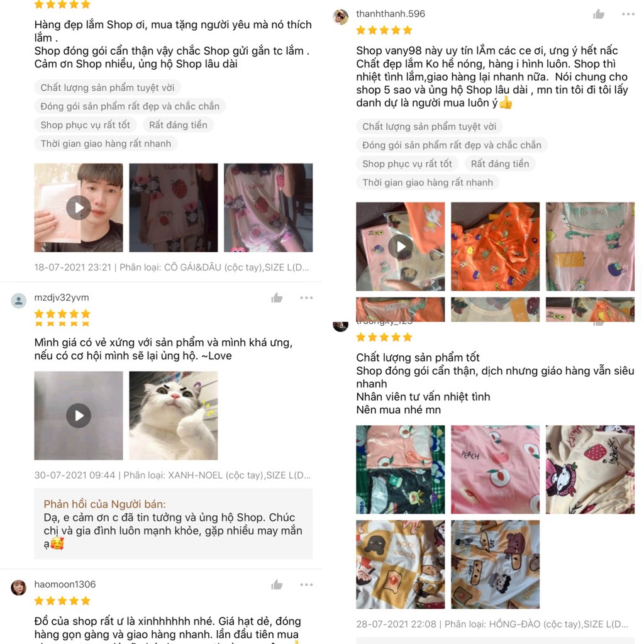Play the grey video in mzdjv32yvm's review

click(x=79, y=416)
